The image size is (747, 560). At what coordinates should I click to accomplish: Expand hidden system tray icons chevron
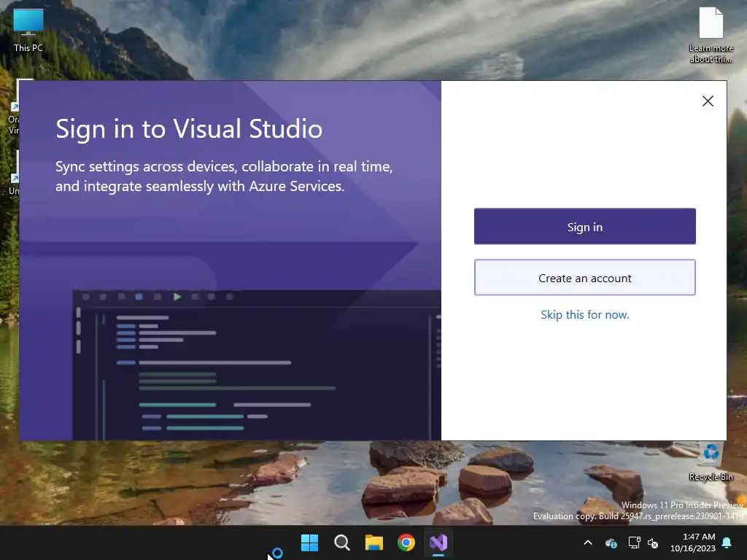tap(588, 542)
